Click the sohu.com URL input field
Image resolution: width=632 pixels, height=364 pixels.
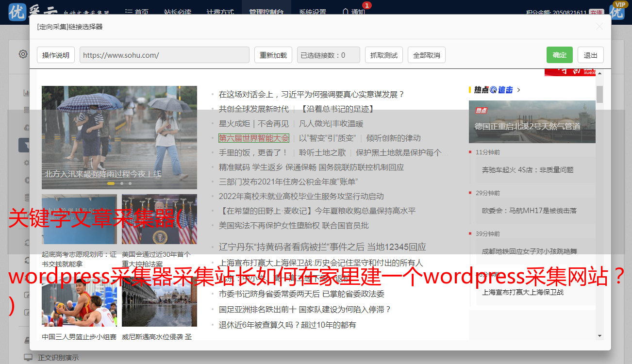(165, 55)
